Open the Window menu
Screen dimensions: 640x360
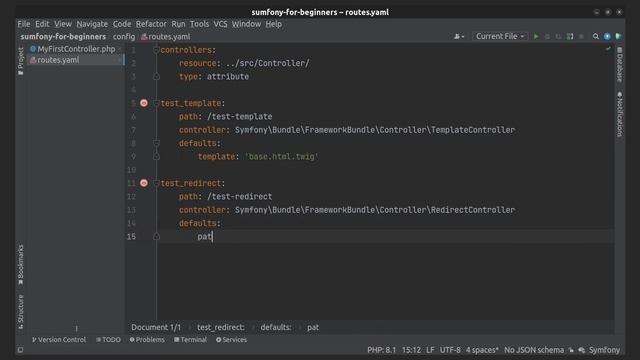click(246, 24)
